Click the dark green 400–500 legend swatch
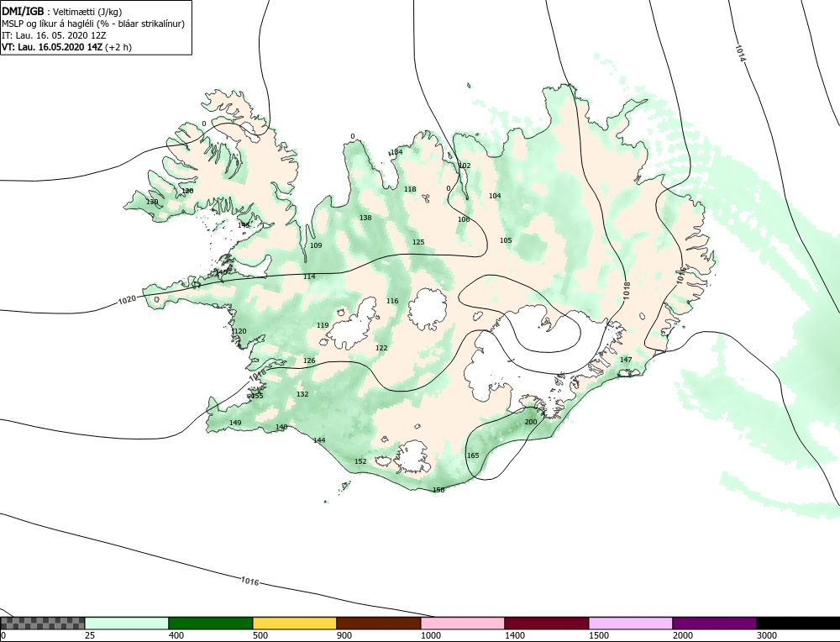The image size is (840, 642). (x=211, y=623)
